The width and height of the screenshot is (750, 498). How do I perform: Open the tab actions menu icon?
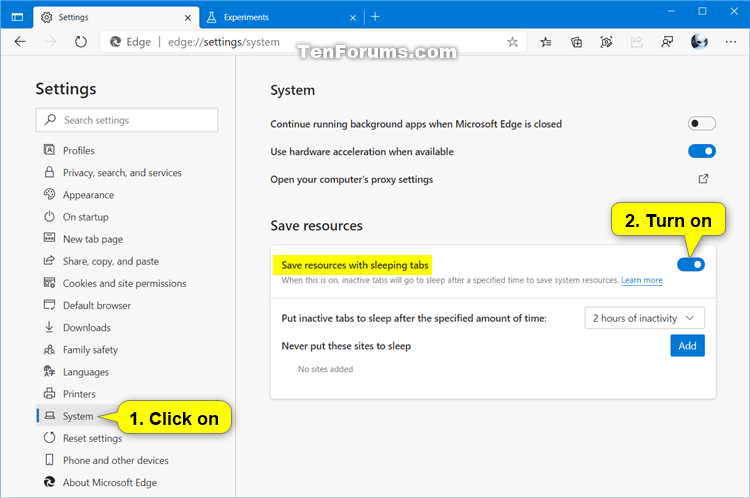coord(17,17)
